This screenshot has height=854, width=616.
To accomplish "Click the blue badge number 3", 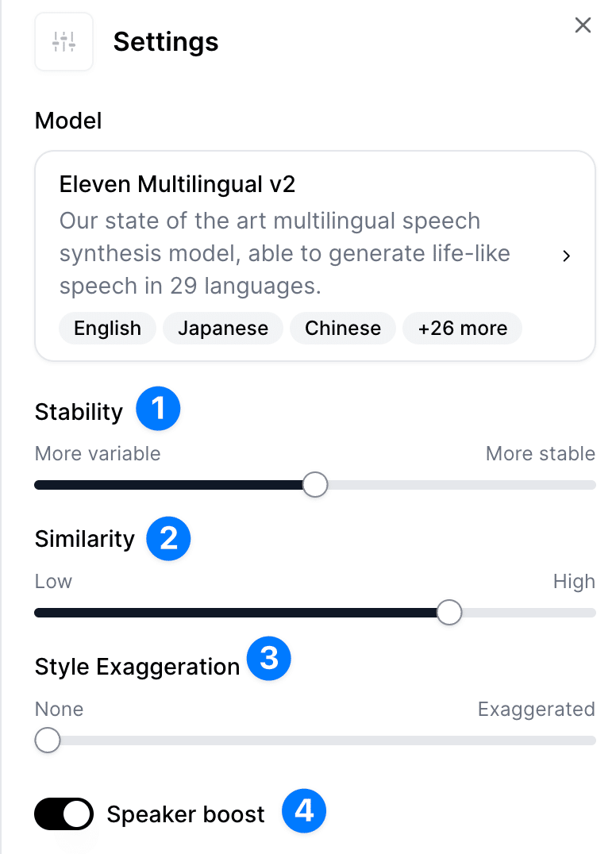I will tap(269, 659).
